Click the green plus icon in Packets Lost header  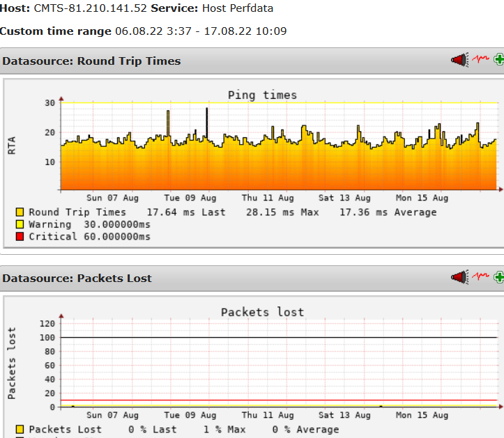click(499, 277)
